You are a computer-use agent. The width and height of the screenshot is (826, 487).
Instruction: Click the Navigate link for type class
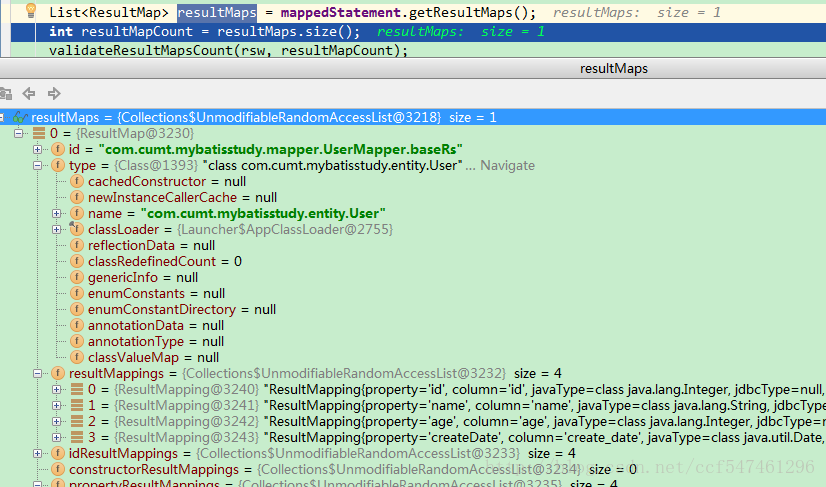[x=507, y=165]
